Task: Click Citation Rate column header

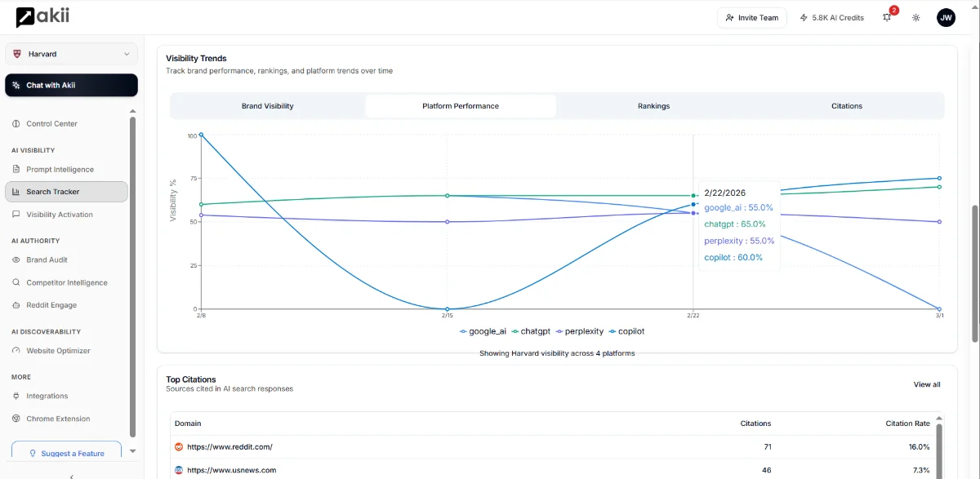Action: tap(907, 424)
